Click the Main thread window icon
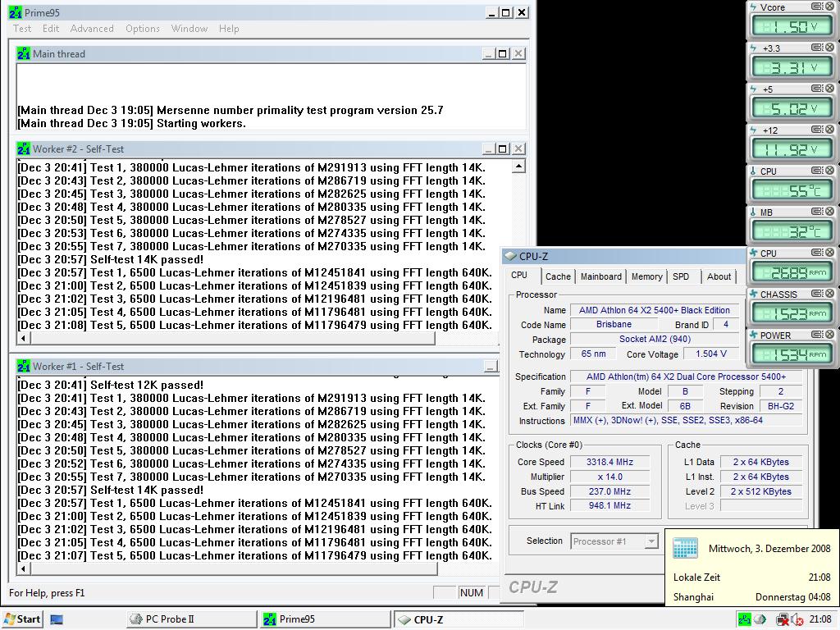Image resolution: width=840 pixels, height=630 pixels. (x=24, y=53)
